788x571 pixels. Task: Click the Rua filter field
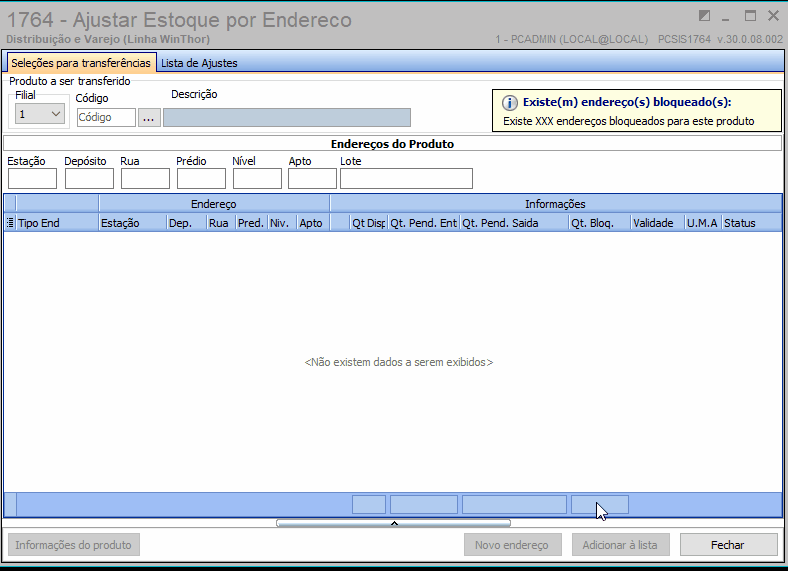tap(145, 178)
